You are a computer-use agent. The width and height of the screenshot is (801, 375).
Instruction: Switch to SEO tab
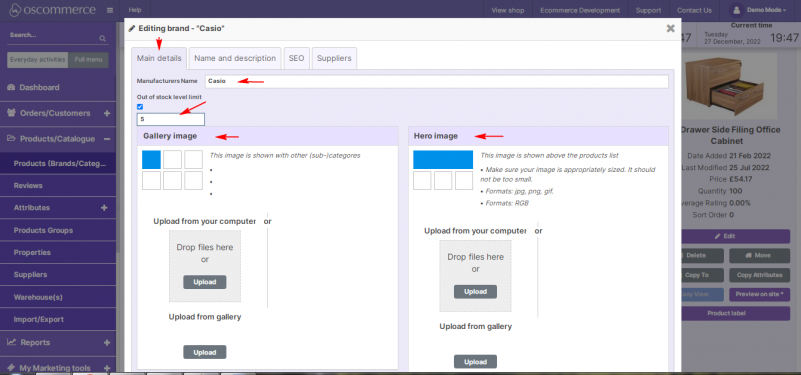point(296,58)
